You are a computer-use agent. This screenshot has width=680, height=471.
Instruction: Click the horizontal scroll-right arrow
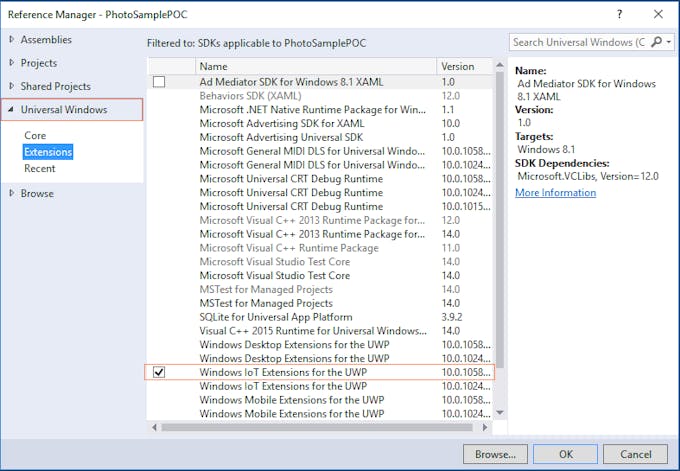[x=485, y=427]
